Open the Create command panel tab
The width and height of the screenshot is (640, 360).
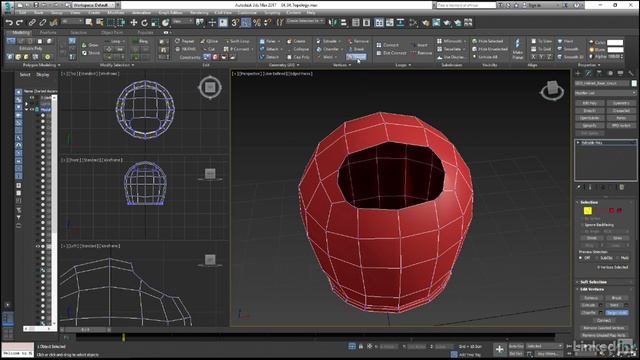tap(578, 73)
